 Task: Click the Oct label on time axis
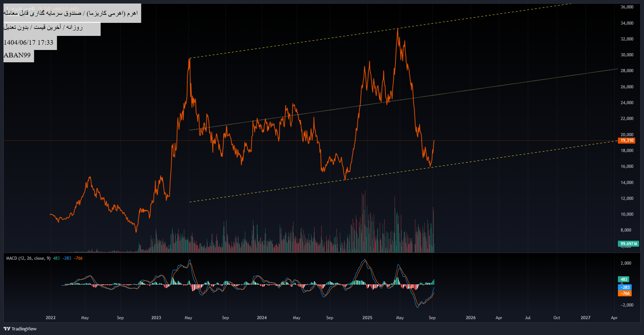tap(557, 318)
